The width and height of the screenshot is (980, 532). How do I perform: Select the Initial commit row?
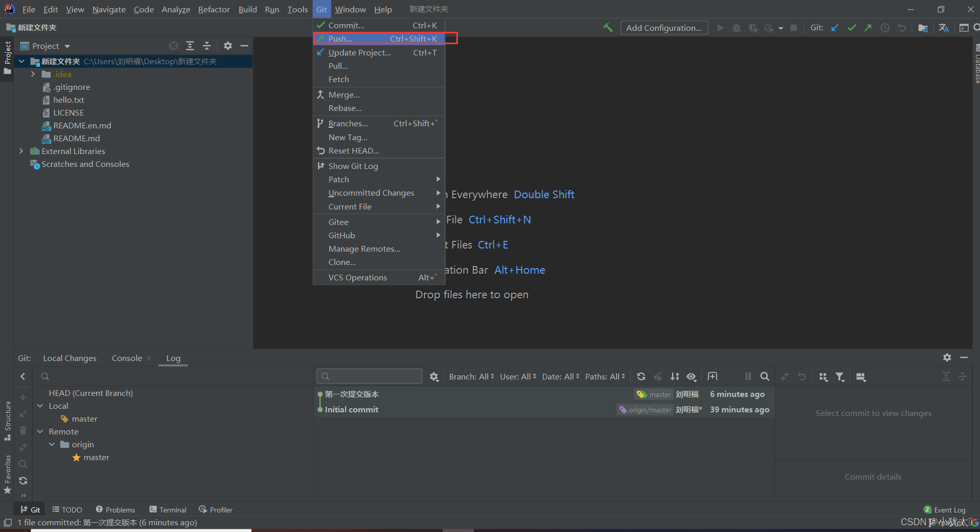[544, 409]
